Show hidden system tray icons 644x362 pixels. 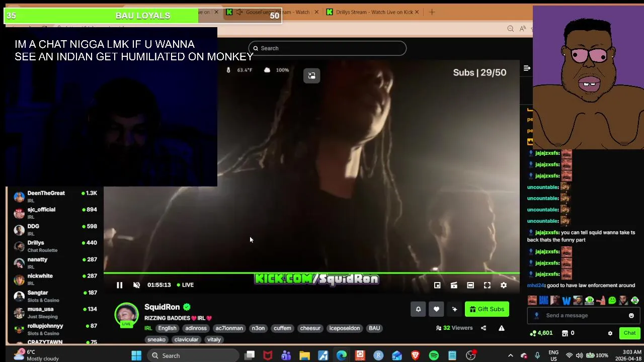pos(510,356)
